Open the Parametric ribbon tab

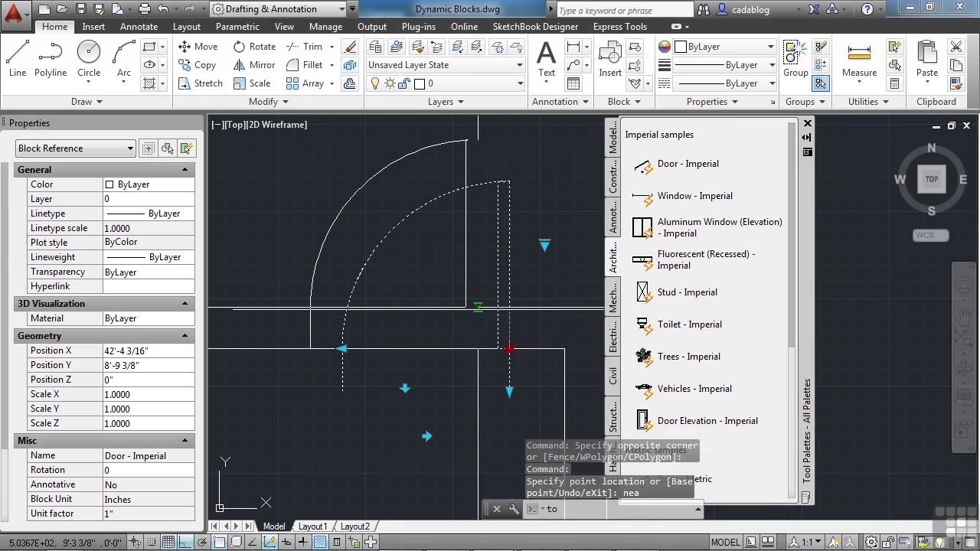point(237,27)
